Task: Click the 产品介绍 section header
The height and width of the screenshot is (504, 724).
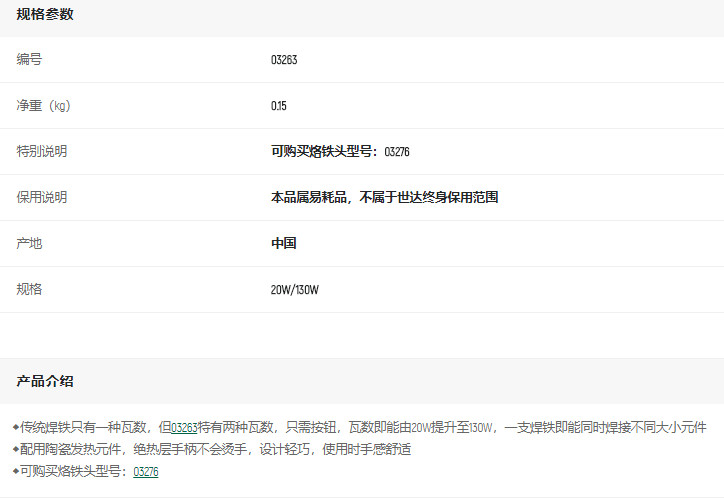Action: [44, 381]
